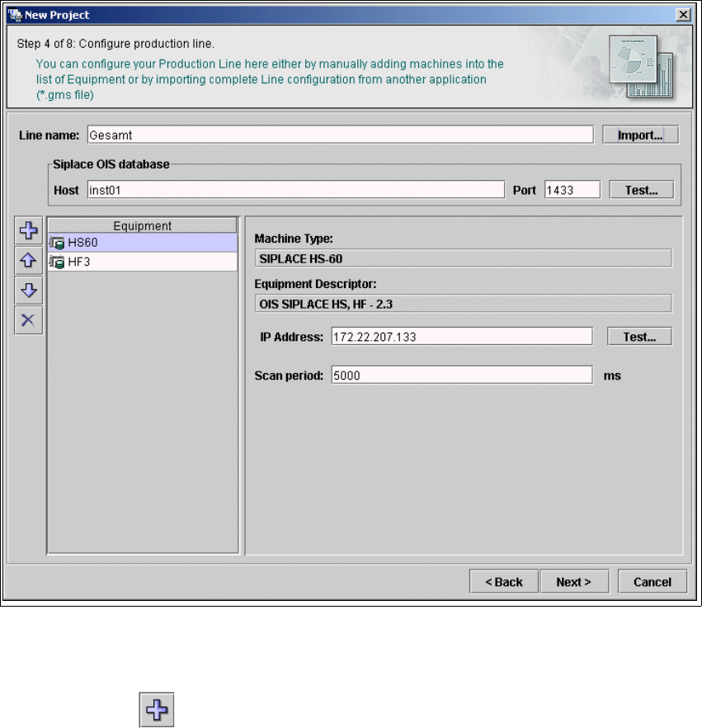Click the Host field containing inst01
702x728 pixels.
296,190
